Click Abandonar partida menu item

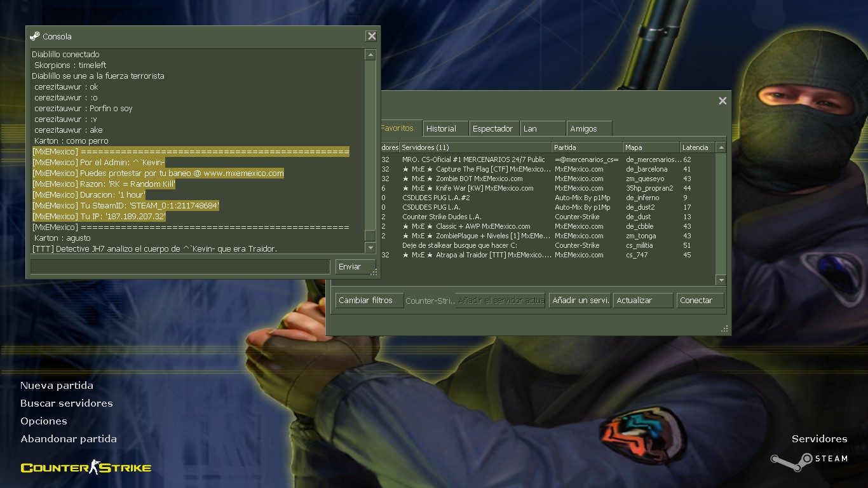(x=68, y=439)
